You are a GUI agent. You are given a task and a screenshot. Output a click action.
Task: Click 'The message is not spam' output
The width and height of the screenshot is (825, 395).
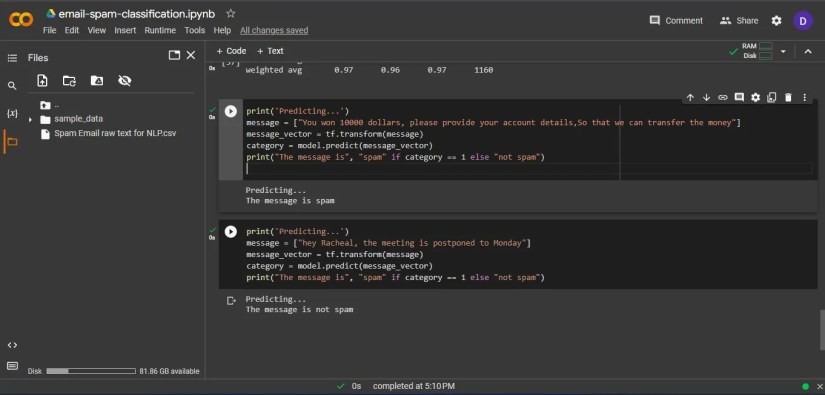point(299,310)
